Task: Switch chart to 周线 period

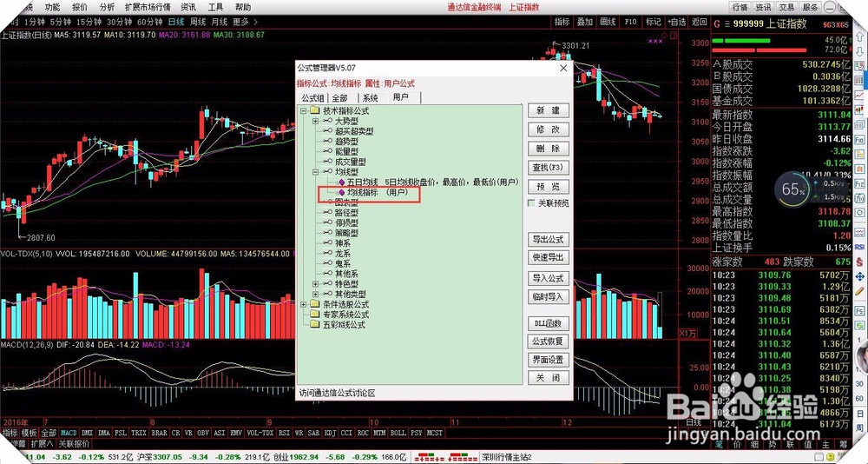Action: tap(198, 23)
